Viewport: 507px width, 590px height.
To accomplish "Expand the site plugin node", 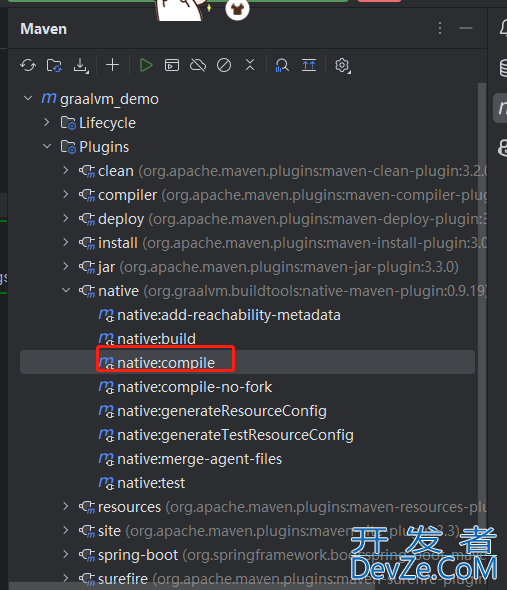I will coord(66,530).
